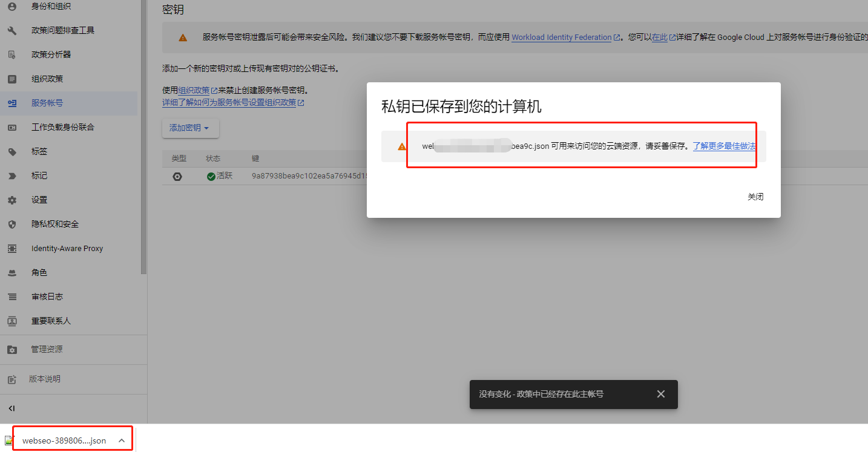This screenshot has height=452, width=868.
Task: Open 详细了解如何为服务帐号设置组织政策 link
Action: [233, 103]
